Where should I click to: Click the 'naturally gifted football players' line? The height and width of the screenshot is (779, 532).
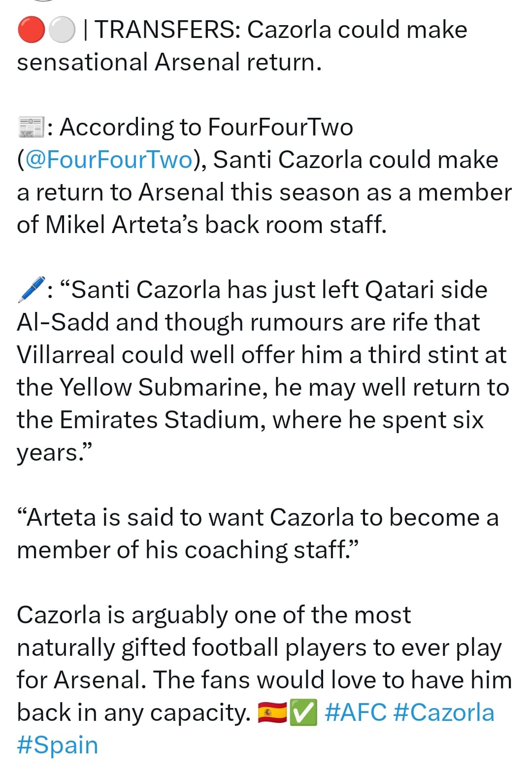point(259,647)
